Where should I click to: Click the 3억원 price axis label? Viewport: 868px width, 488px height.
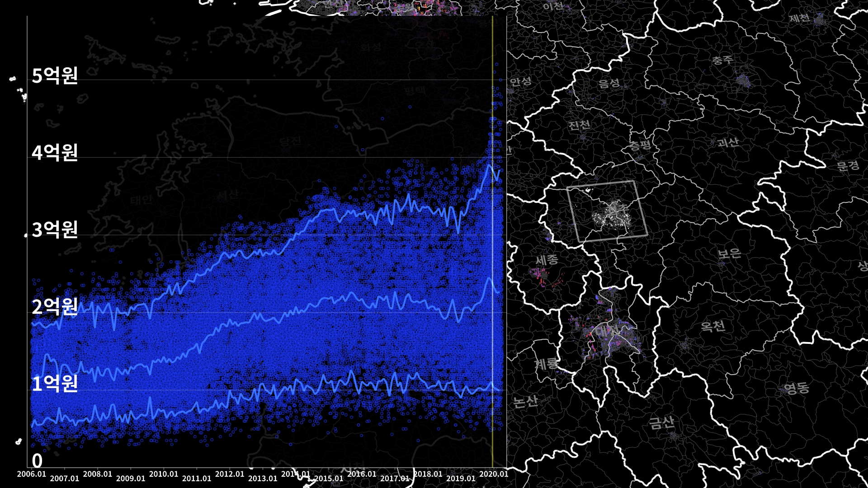pos(55,230)
